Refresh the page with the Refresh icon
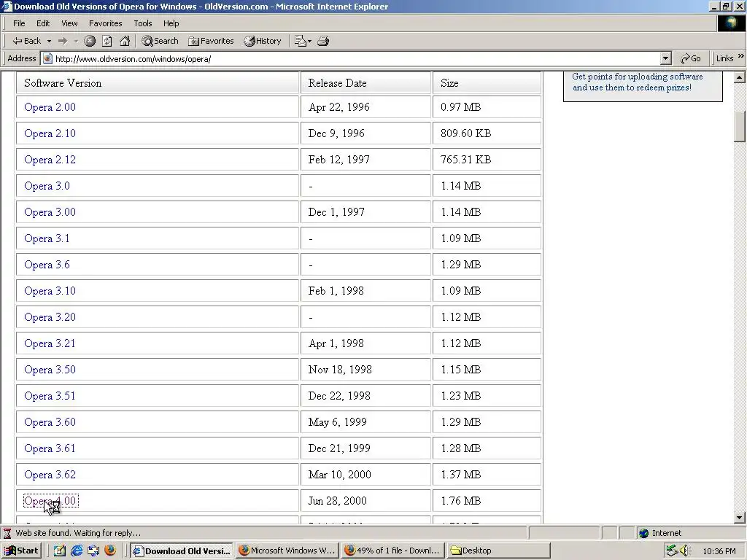The width and height of the screenshot is (747, 560). (x=107, y=41)
